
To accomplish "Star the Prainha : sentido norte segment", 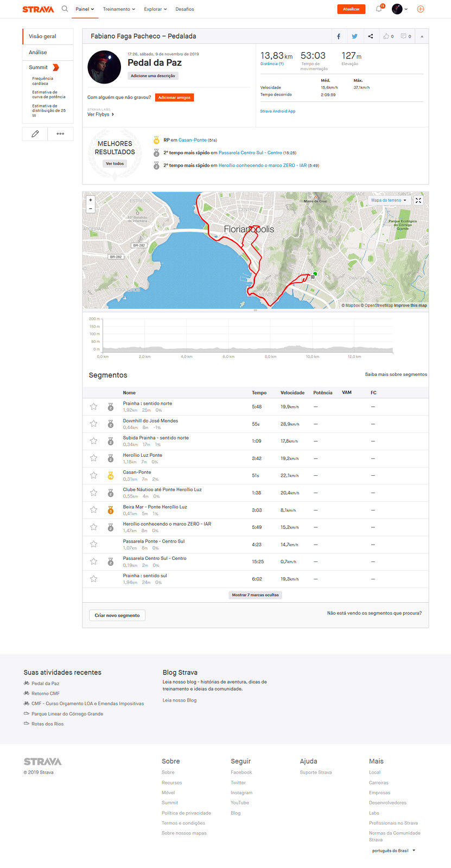I will click(94, 406).
